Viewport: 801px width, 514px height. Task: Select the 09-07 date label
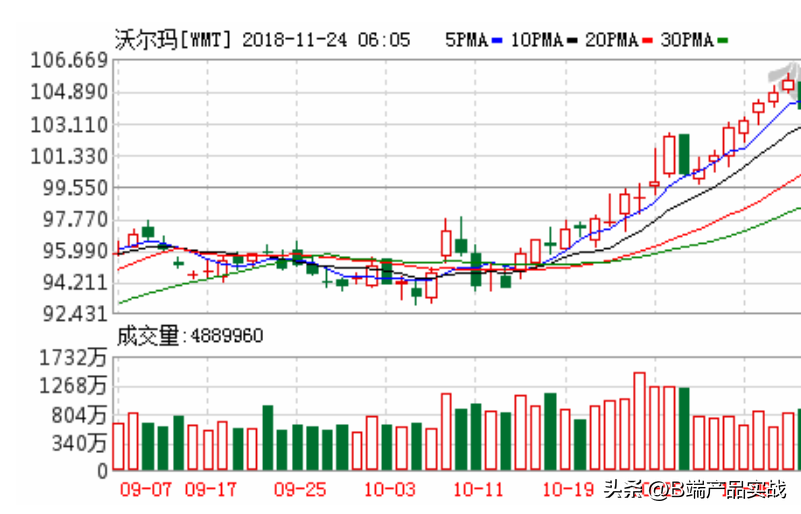[146, 489]
